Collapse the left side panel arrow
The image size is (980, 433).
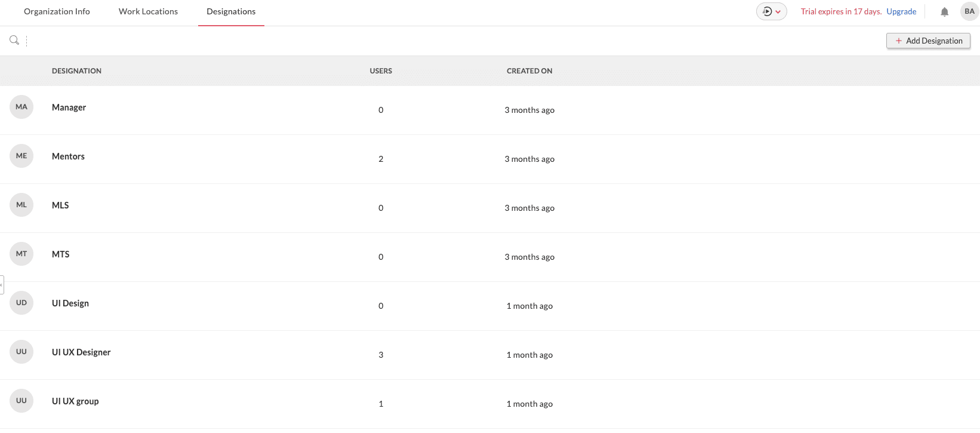click(2, 285)
